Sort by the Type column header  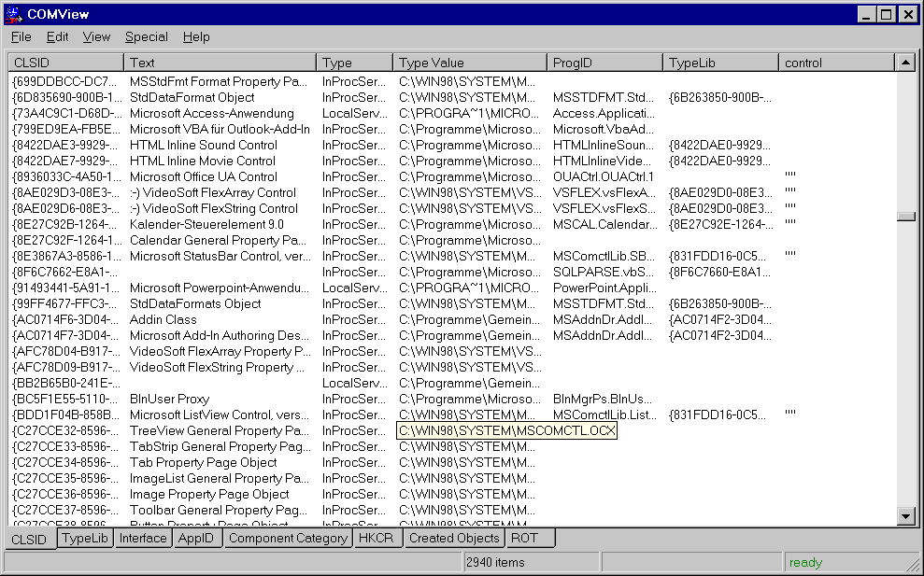[355, 63]
